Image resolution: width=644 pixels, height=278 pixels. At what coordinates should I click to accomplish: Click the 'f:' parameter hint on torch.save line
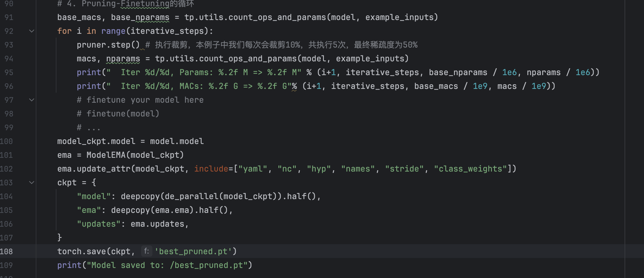coord(146,251)
